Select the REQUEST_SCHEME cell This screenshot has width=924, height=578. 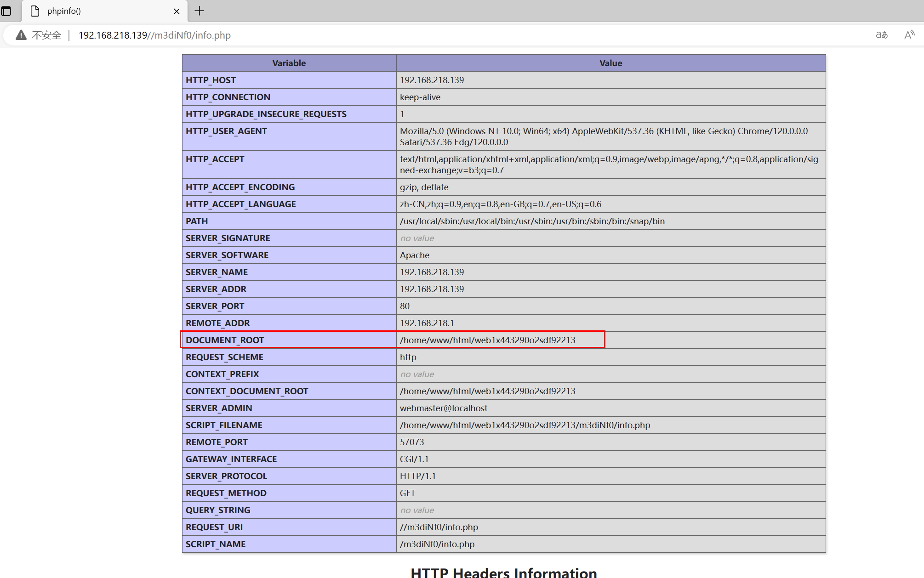(289, 357)
